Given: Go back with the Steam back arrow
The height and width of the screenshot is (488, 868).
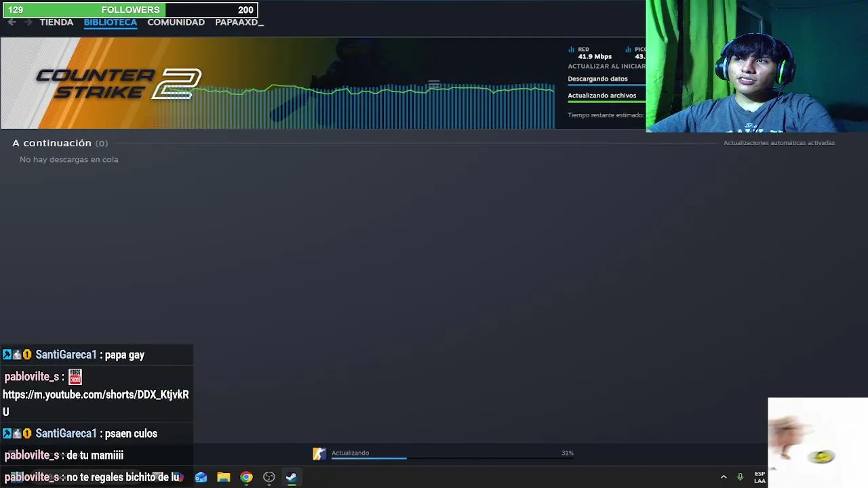Looking at the screenshot, I should (x=12, y=22).
